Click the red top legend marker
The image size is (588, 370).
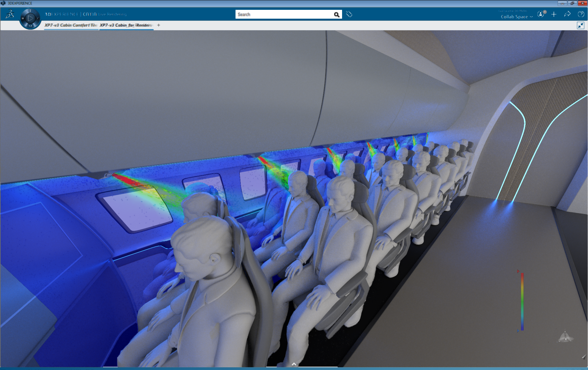(518, 271)
